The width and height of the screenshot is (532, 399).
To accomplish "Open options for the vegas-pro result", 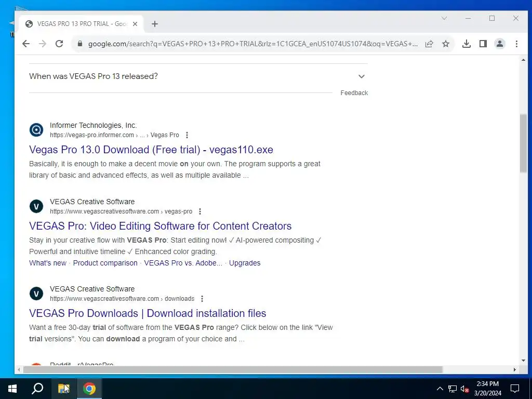I will coord(200,211).
